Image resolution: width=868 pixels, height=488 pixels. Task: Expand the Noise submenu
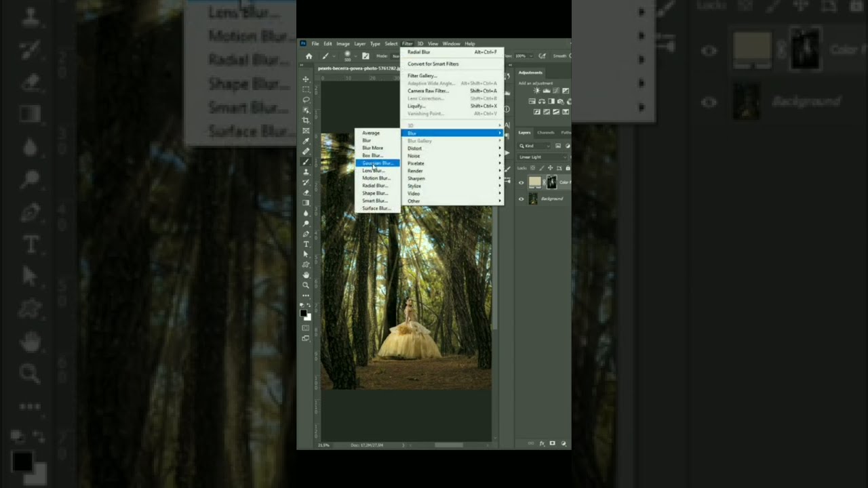pyautogui.click(x=452, y=156)
